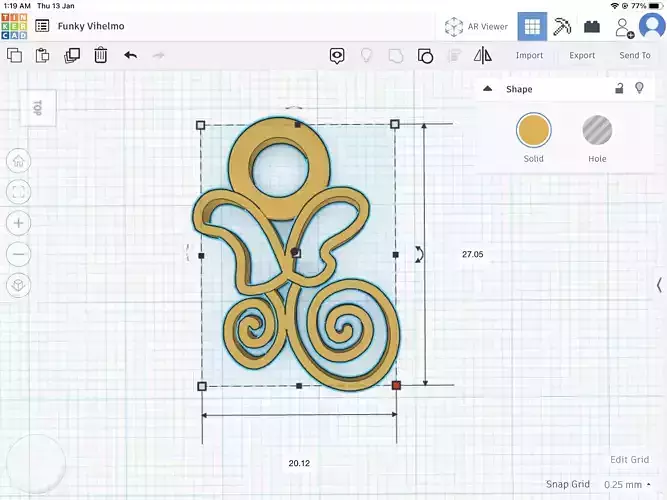This screenshot has width=667, height=500.
Task: Click the Copy icon in toolbar
Action: (x=14, y=55)
